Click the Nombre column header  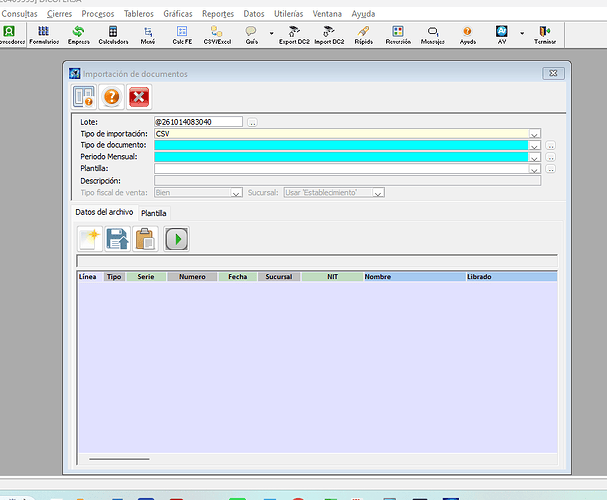coord(414,277)
